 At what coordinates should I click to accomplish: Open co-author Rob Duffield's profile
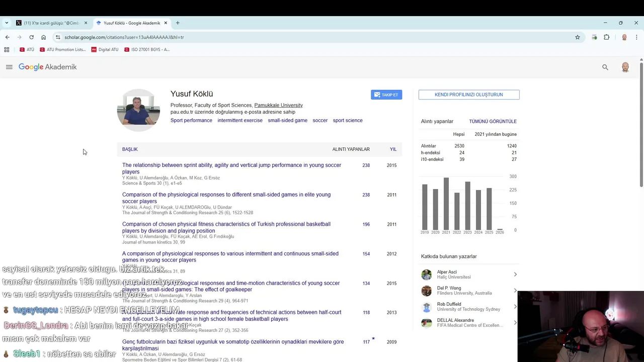point(449,304)
